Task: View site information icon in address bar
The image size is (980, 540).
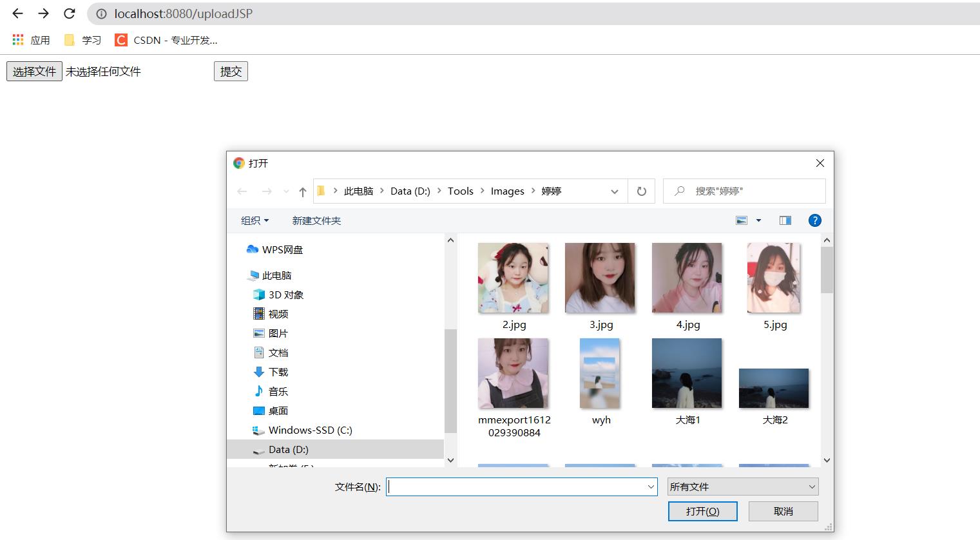Action: coord(101,14)
